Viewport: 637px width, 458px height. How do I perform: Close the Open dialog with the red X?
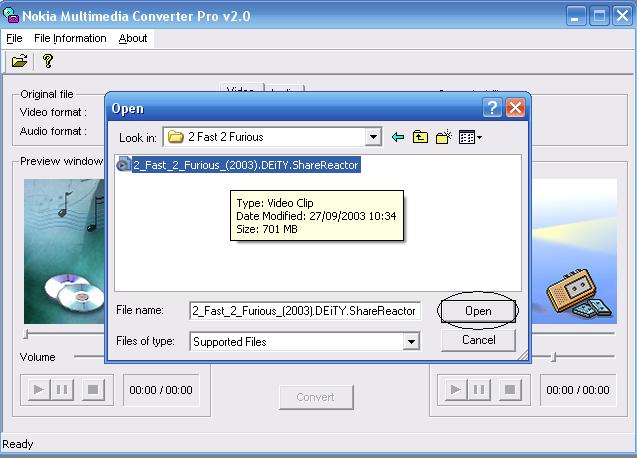[x=514, y=108]
